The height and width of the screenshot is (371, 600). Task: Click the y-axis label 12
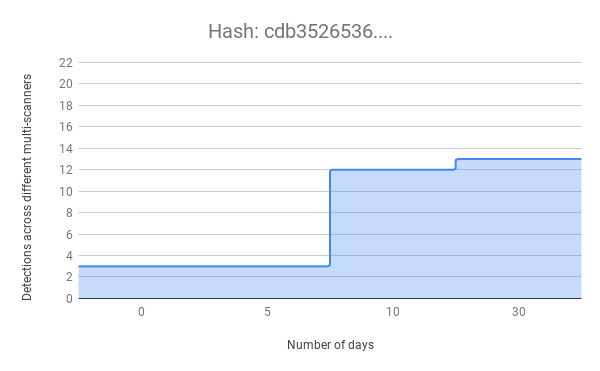pyautogui.click(x=66, y=169)
